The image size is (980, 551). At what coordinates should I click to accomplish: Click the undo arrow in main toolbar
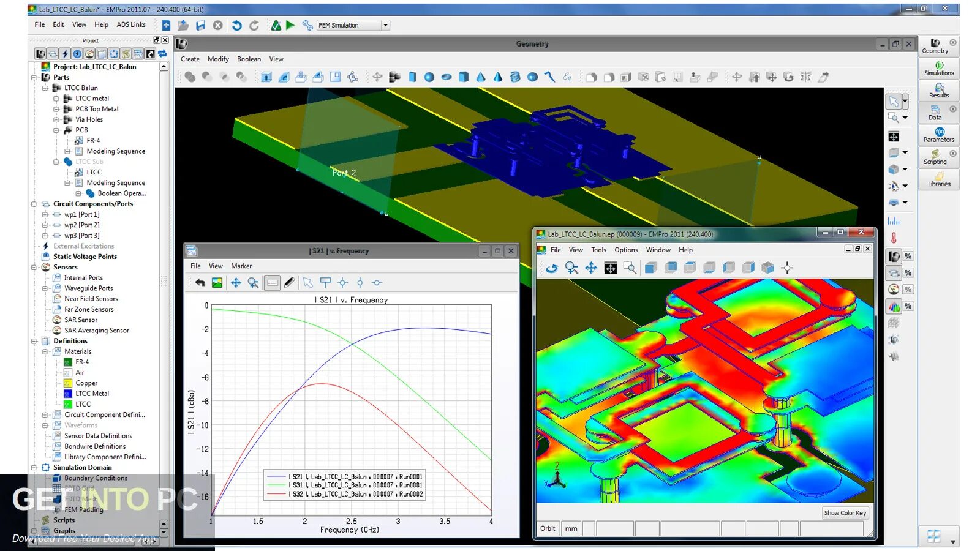[x=236, y=25]
